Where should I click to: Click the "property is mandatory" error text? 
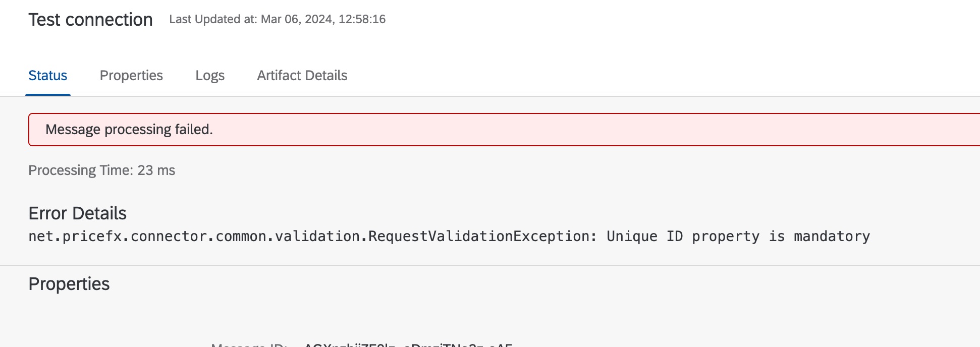point(781,237)
